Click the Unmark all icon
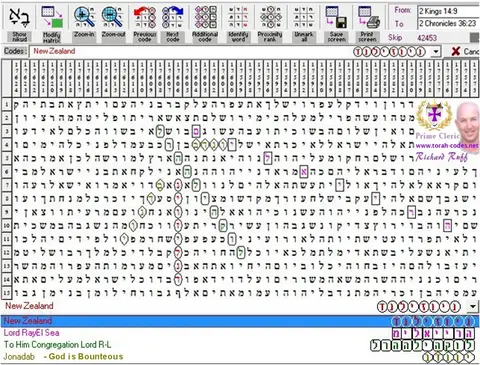This screenshot has width=480, height=365. 304,17
